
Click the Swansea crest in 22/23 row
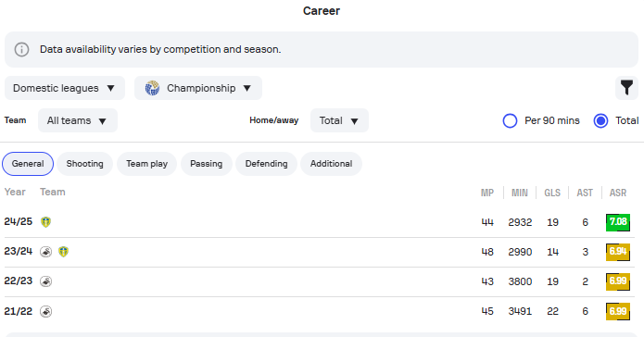coord(46,281)
